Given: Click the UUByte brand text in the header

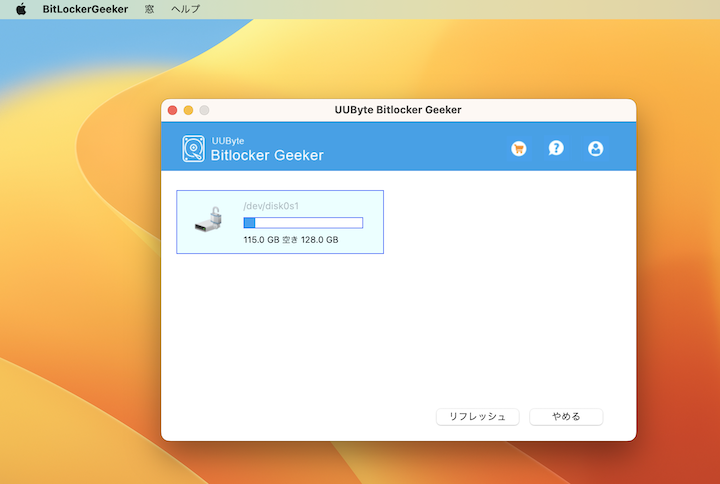Looking at the screenshot, I should coord(228,141).
